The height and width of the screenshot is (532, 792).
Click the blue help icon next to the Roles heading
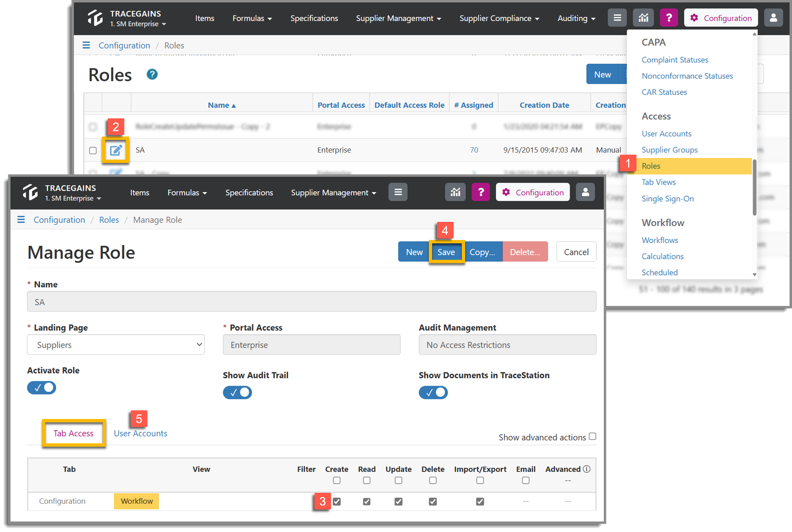coord(152,74)
